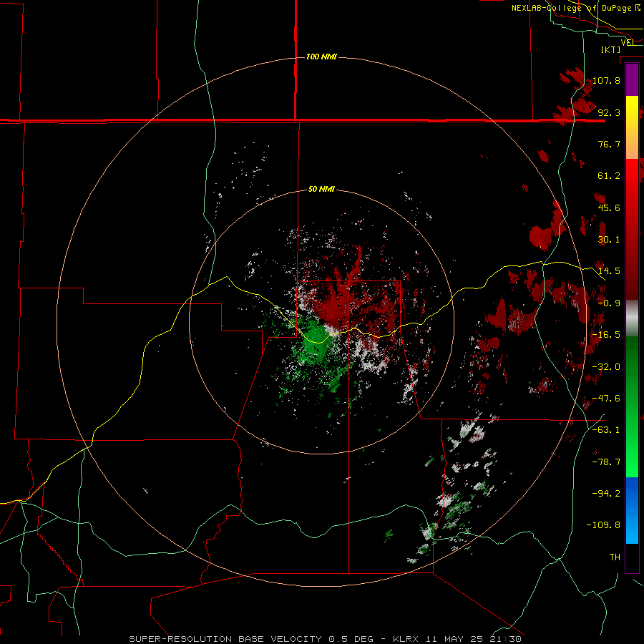This screenshot has width=644, height=644.
Task: Click the gray near-zero segment of the color bar
Action: point(632,318)
